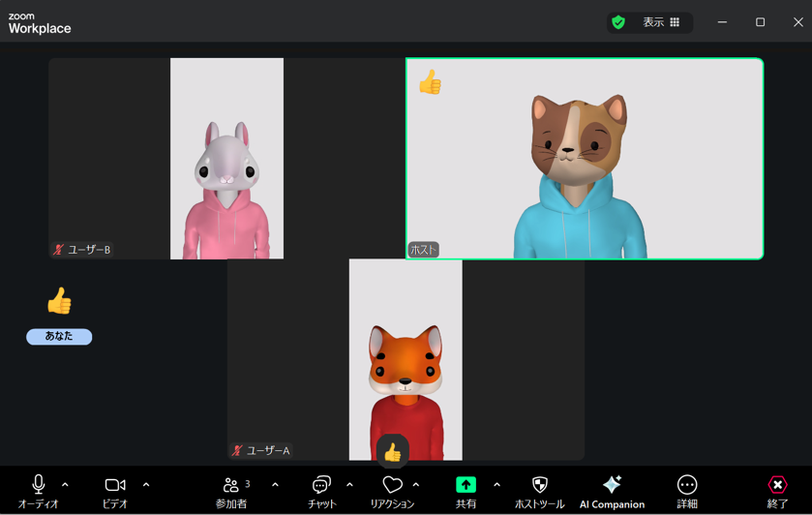The height and width of the screenshot is (515, 812).
Task: Select the ホスト cat avatar video tile
Action: [585, 159]
